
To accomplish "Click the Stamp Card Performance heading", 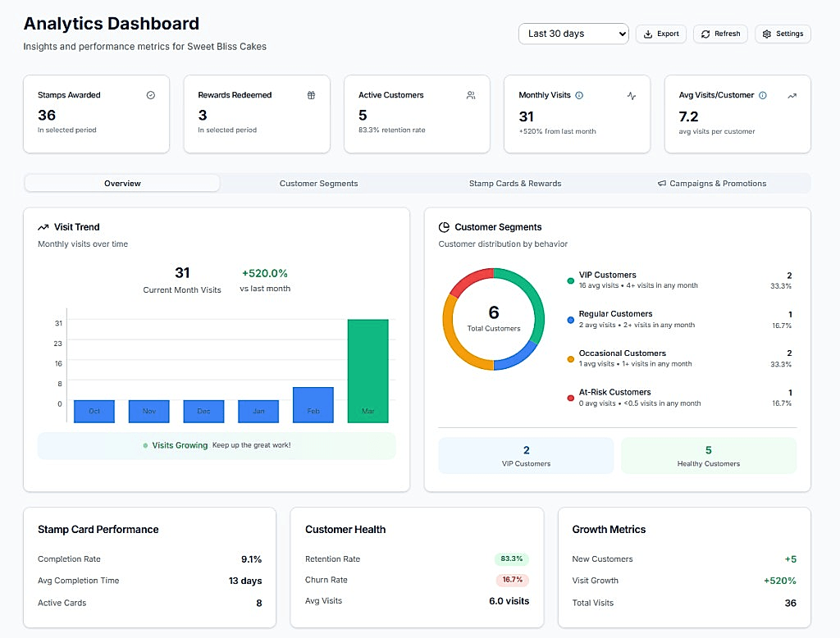I will click(98, 529).
